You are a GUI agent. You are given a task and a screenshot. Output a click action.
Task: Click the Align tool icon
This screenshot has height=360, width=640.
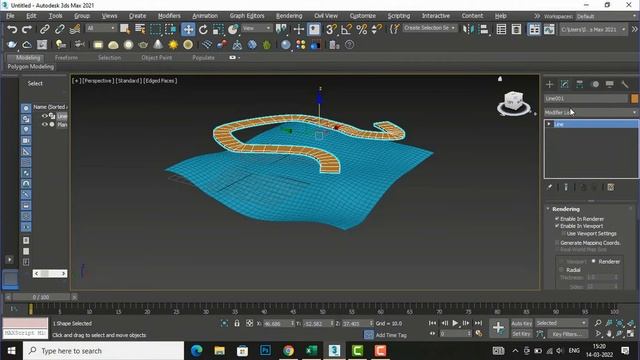point(484,29)
